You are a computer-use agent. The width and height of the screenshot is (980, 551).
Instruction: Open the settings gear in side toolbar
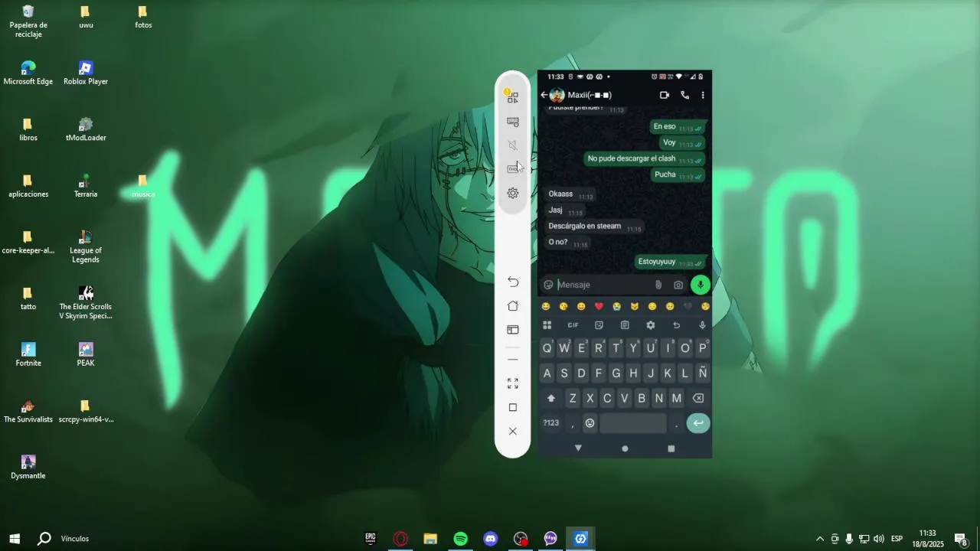(x=513, y=193)
